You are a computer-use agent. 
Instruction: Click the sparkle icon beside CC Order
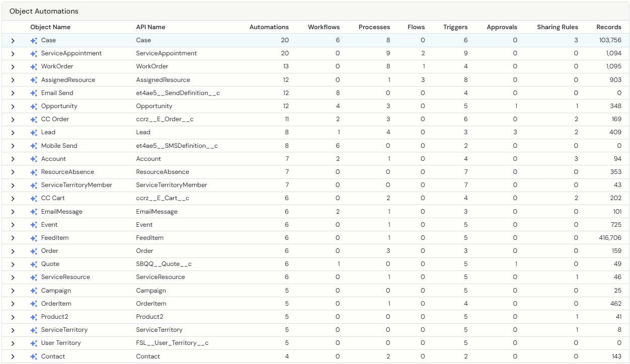pos(34,119)
